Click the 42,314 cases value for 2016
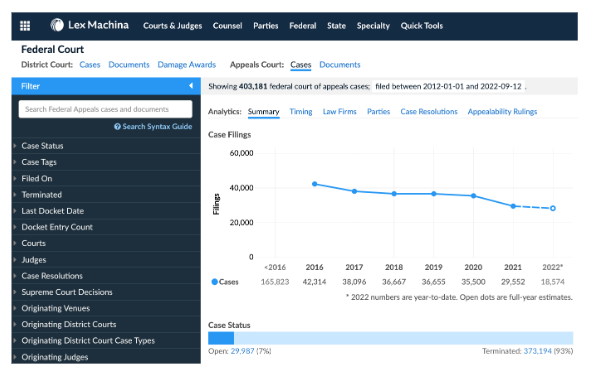This screenshot has height=367, width=606. tap(314, 282)
